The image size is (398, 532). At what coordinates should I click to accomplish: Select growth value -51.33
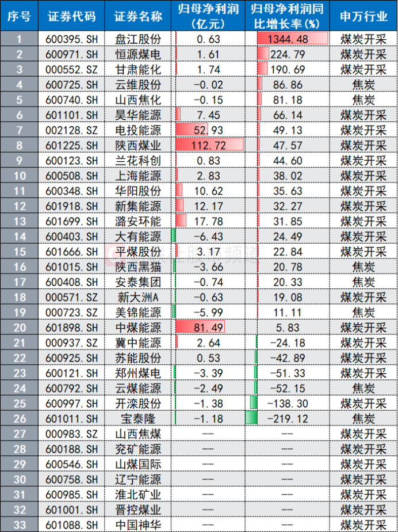click(x=287, y=373)
